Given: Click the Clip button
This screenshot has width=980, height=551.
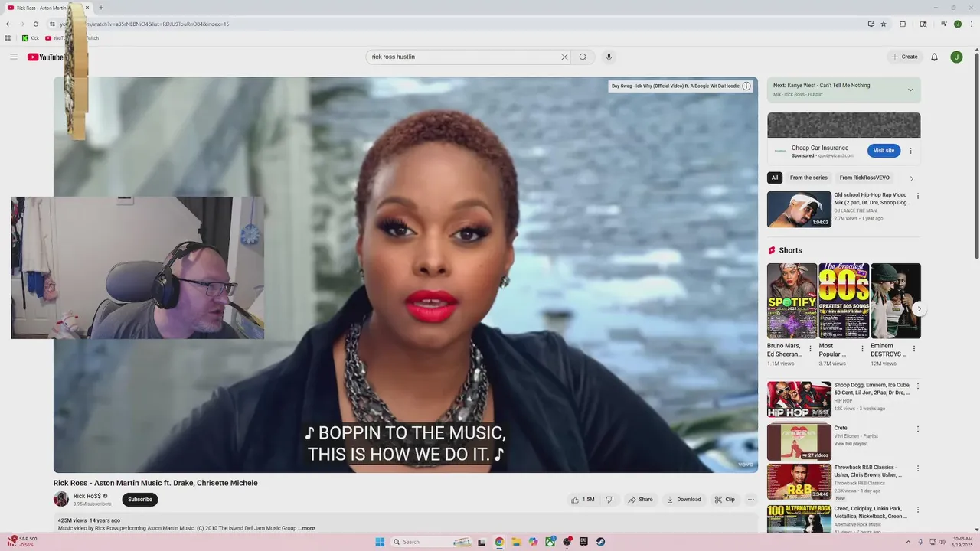Looking at the screenshot, I should 724,500.
